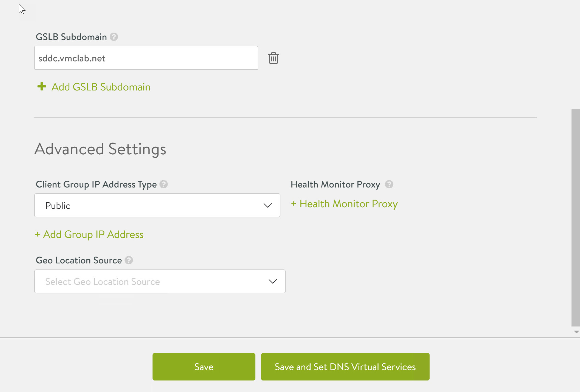Delete the sddc.vmclab.net subdomain with trash icon

pos(273,58)
